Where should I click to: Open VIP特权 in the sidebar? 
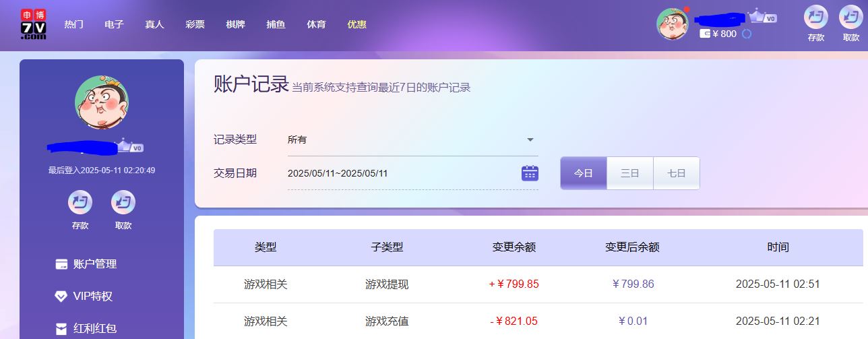(92, 297)
